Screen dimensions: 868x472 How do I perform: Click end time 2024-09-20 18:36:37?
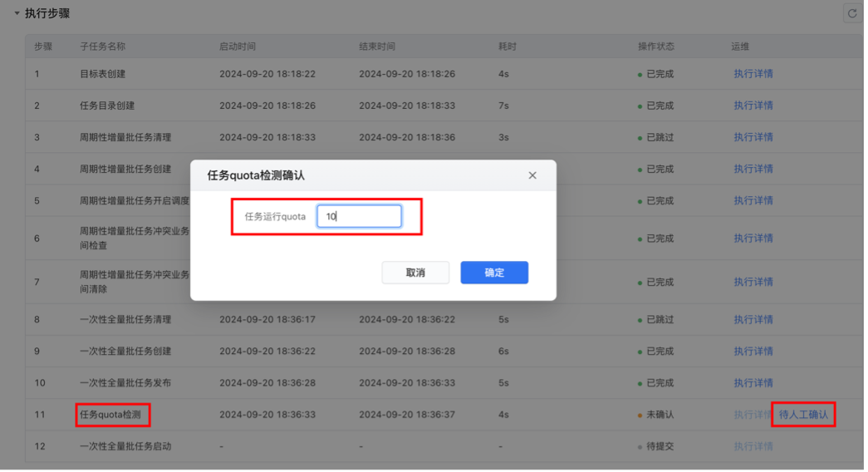click(x=409, y=416)
